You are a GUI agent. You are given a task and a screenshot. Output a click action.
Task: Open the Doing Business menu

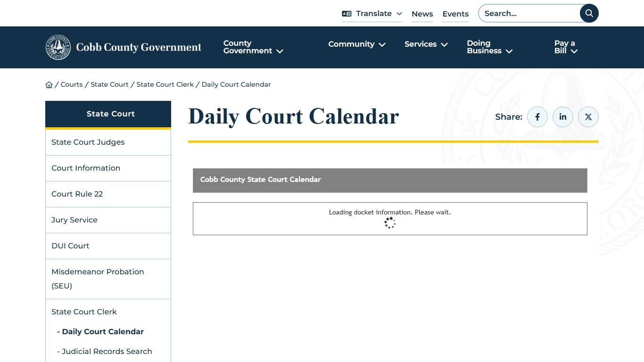pyautogui.click(x=489, y=47)
